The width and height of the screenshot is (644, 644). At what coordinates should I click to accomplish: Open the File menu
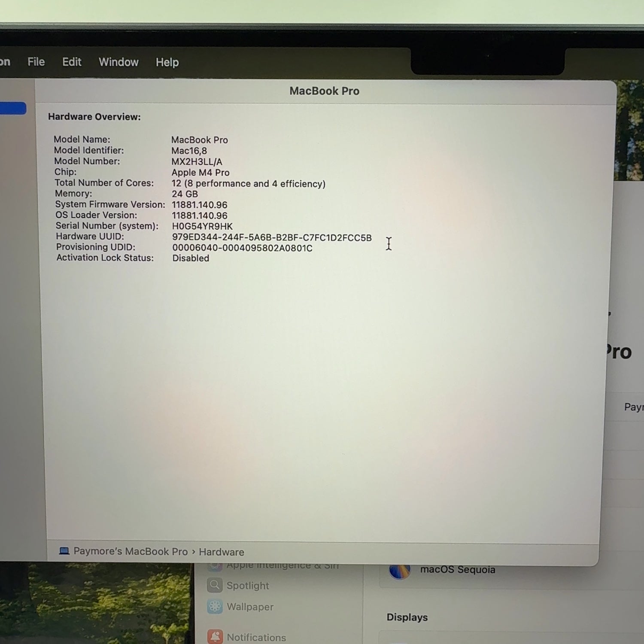click(x=36, y=62)
